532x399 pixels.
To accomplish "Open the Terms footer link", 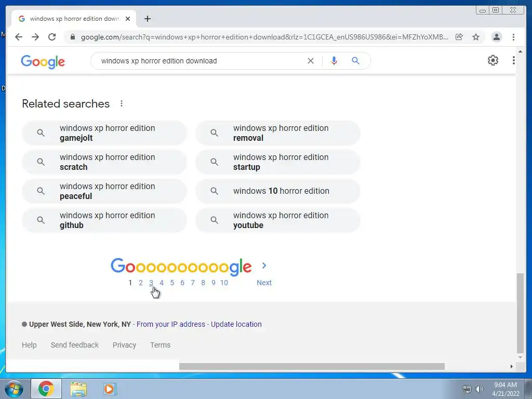I will [x=160, y=345].
